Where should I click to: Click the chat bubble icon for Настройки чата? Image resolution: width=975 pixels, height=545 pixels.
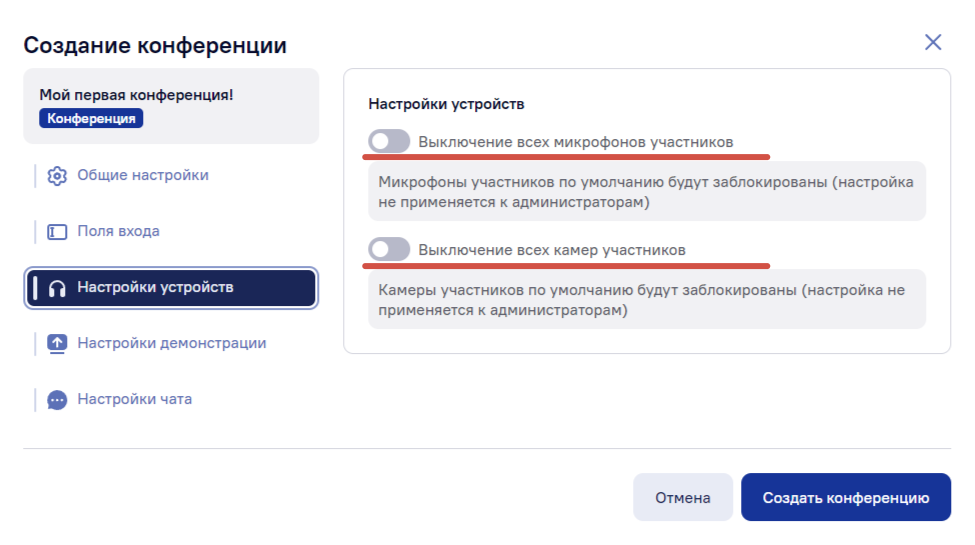[x=57, y=400]
